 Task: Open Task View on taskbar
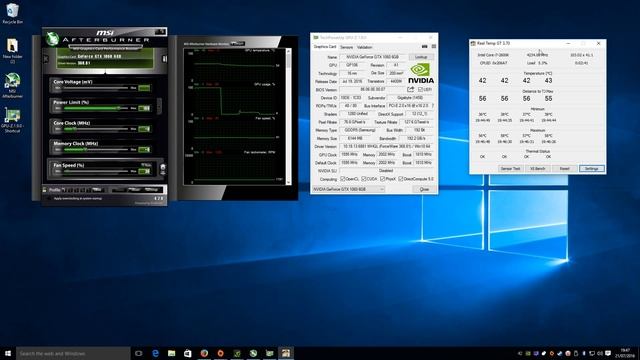tap(139, 353)
